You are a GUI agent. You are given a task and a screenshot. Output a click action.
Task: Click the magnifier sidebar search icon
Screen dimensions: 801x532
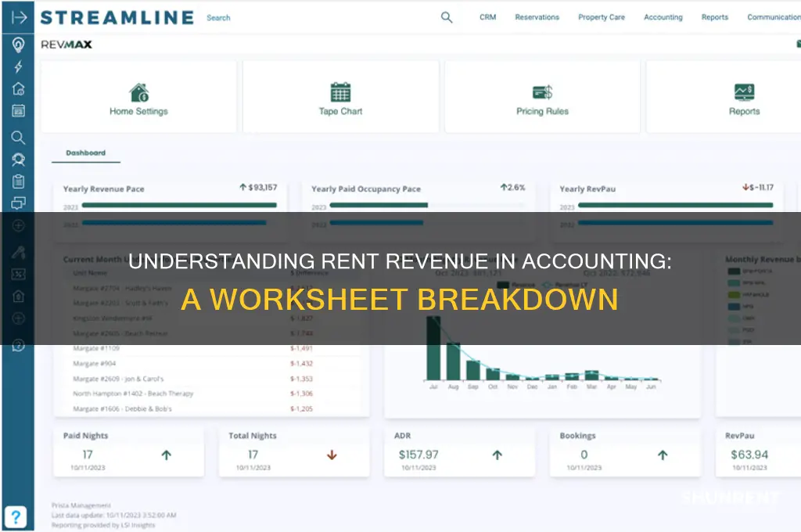[x=19, y=138]
